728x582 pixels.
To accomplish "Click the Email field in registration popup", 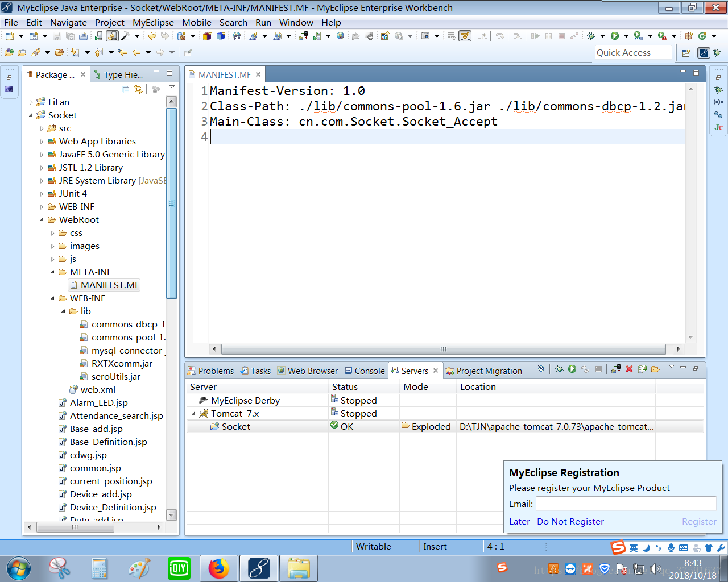I will 626,504.
